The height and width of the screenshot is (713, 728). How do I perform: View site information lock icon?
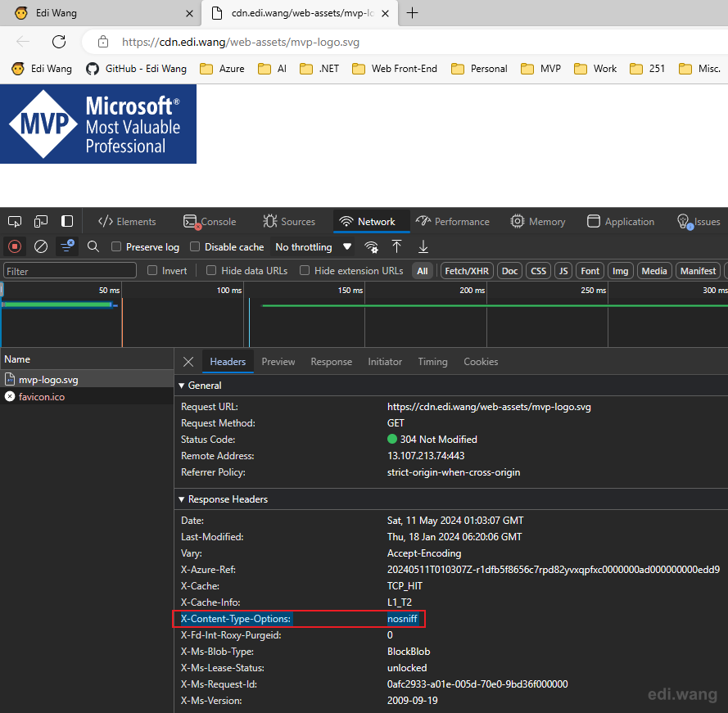[x=103, y=42]
